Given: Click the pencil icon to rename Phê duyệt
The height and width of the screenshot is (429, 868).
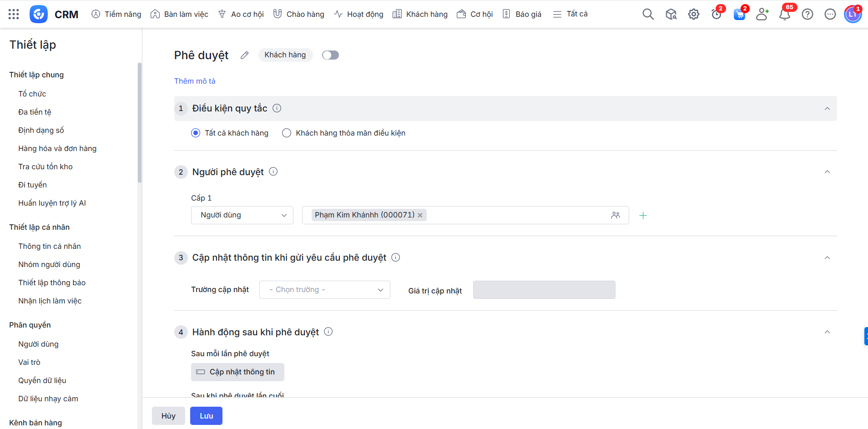Looking at the screenshot, I should tap(244, 55).
